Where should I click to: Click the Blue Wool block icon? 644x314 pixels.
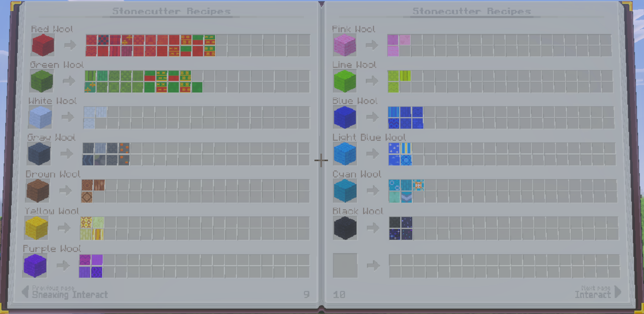tap(345, 117)
